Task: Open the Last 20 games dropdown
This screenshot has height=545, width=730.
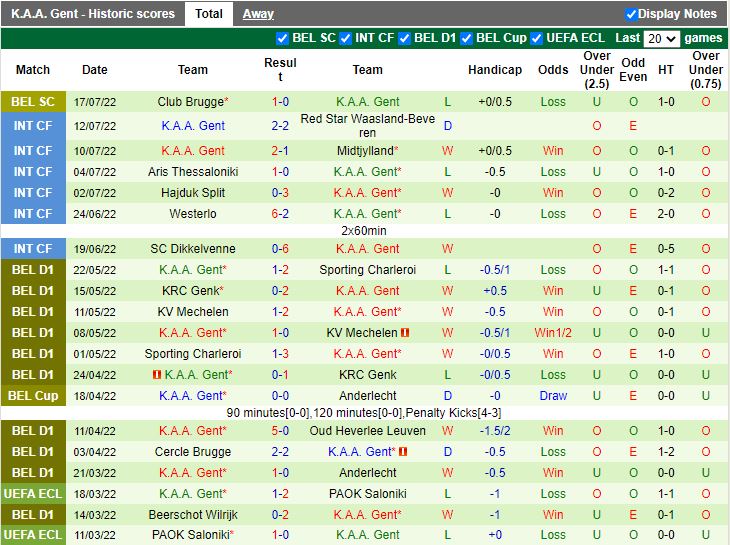Action: tap(662, 39)
